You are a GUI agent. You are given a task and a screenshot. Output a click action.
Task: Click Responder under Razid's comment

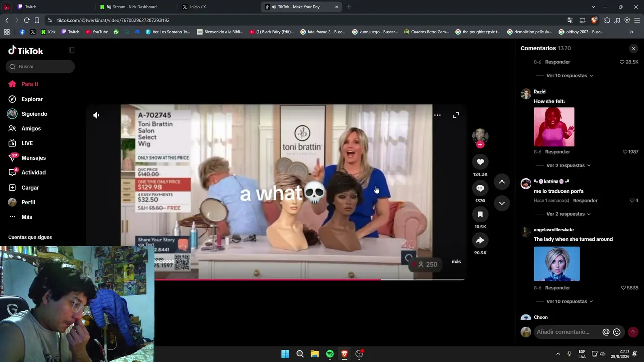pyautogui.click(x=557, y=152)
